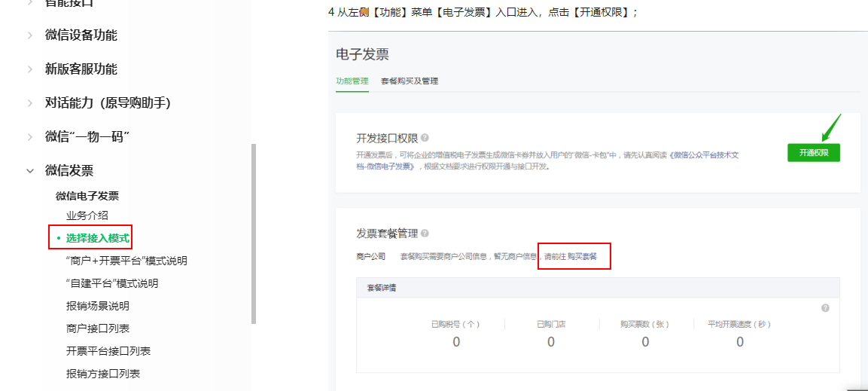
Task: Open “商户+开票平台”模式说明 page
Action: tap(126, 261)
